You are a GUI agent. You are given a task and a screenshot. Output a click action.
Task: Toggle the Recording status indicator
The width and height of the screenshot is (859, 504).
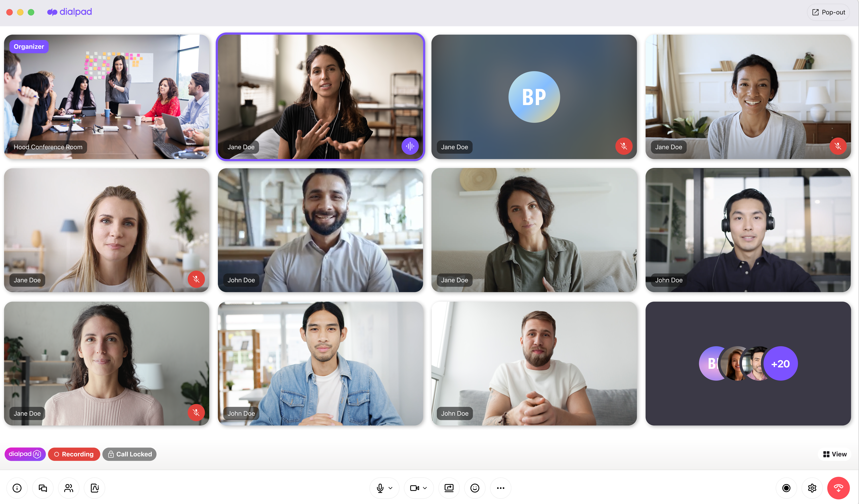pyautogui.click(x=73, y=454)
